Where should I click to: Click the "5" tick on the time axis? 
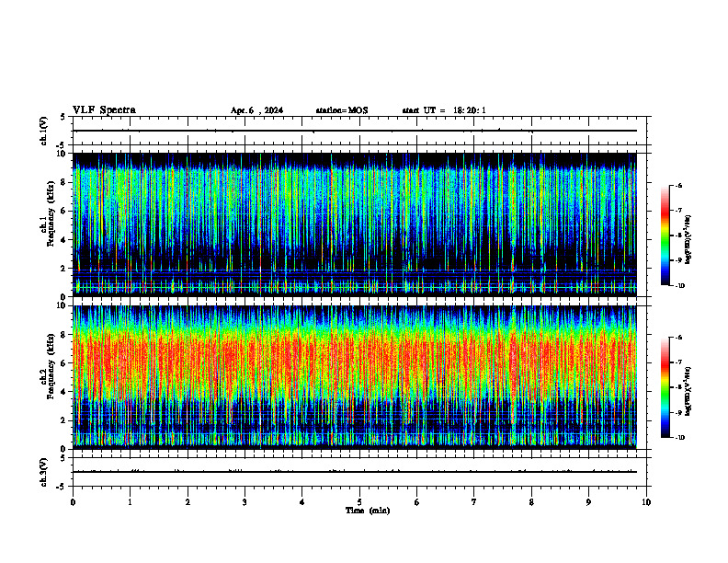pyautogui.click(x=359, y=502)
